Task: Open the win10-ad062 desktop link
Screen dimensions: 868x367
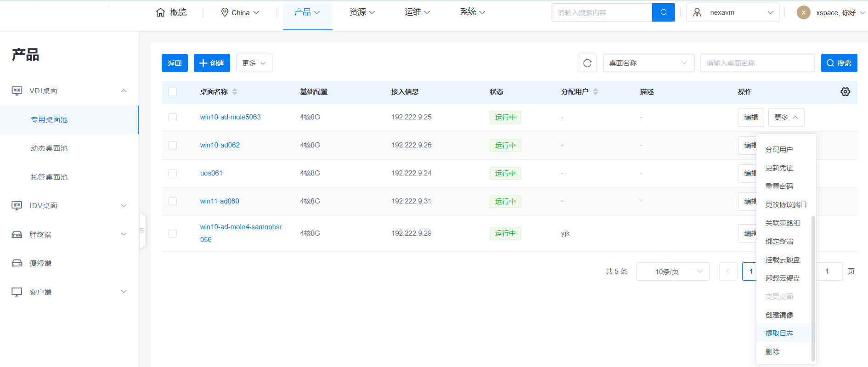Action: [220, 145]
